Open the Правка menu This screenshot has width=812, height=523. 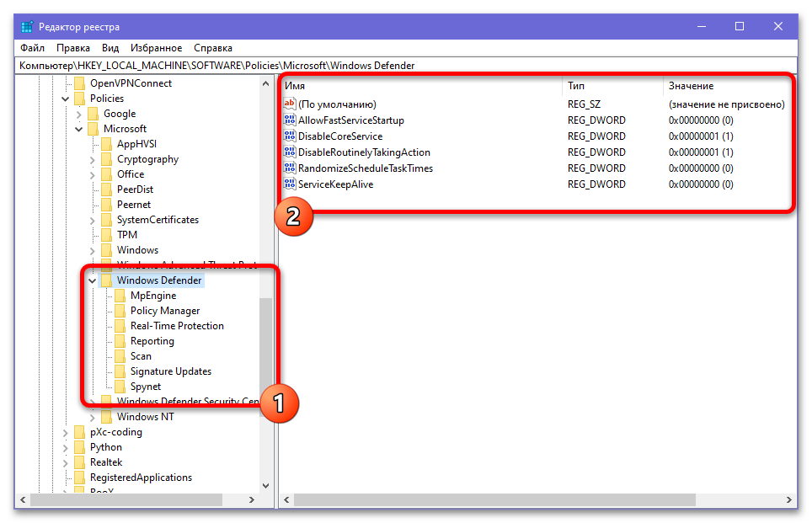pos(73,48)
